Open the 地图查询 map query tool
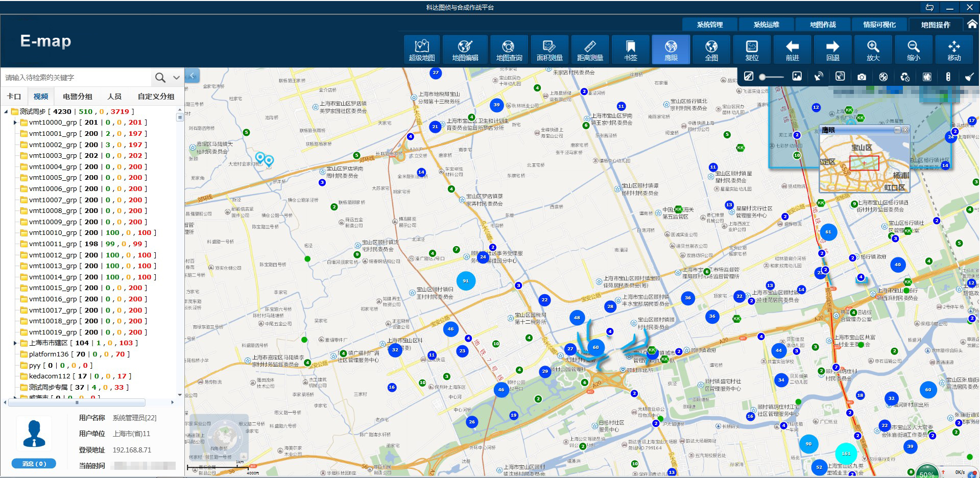Screen dimensions: 980x478 pos(509,50)
